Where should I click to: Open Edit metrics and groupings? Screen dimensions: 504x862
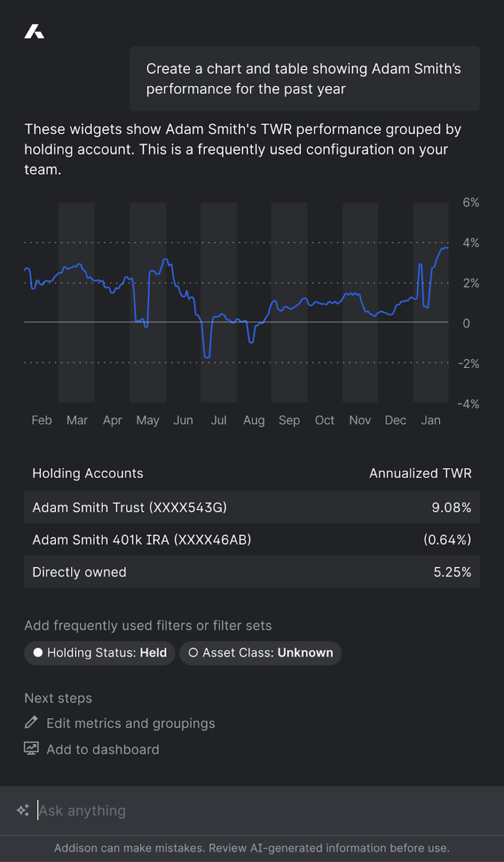tap(131, 723)
